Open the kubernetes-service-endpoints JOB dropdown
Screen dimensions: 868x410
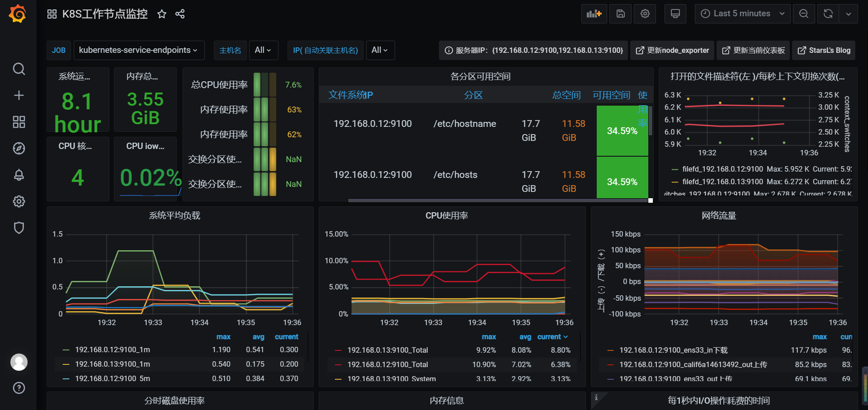click(138, 50)
